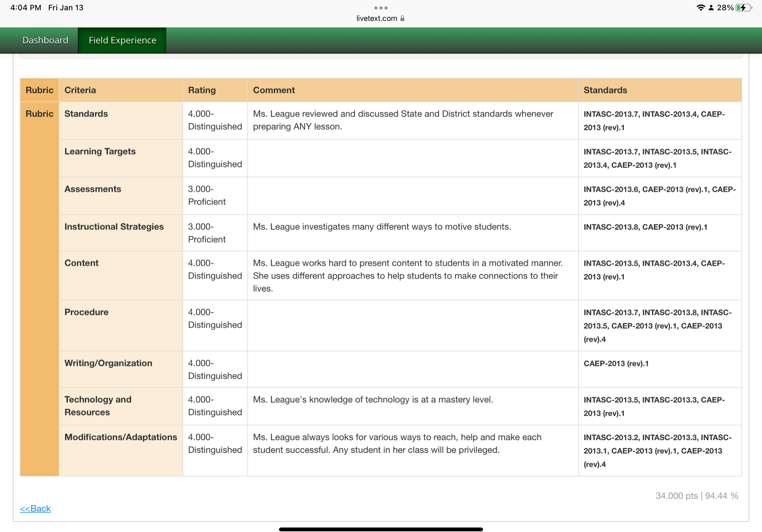The image size is (762, 532).
Task: Click the <<Back link
Action: (35, 508)
